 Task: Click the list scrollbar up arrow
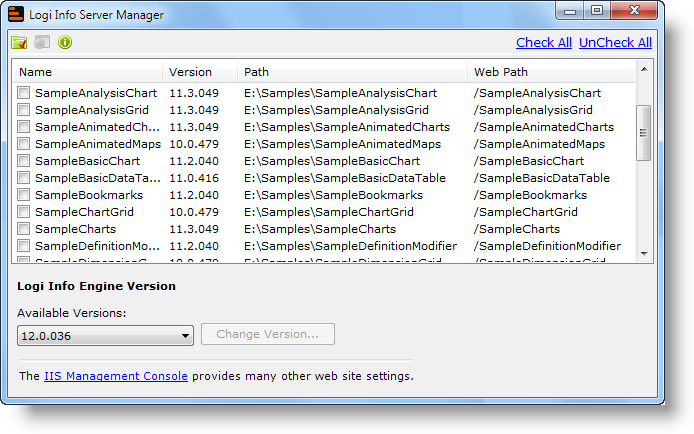(x=644, y=69)
